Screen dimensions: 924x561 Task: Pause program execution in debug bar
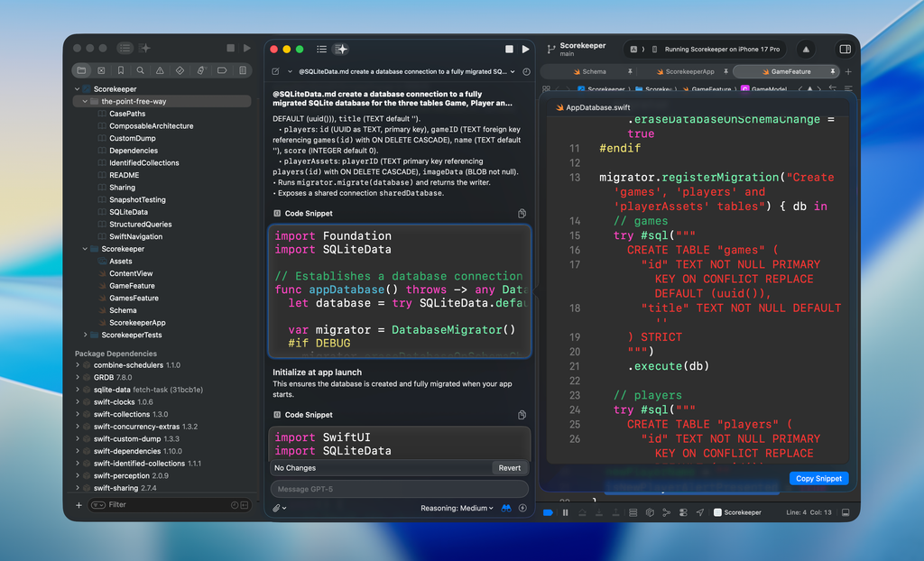click(x=566, y=512)
